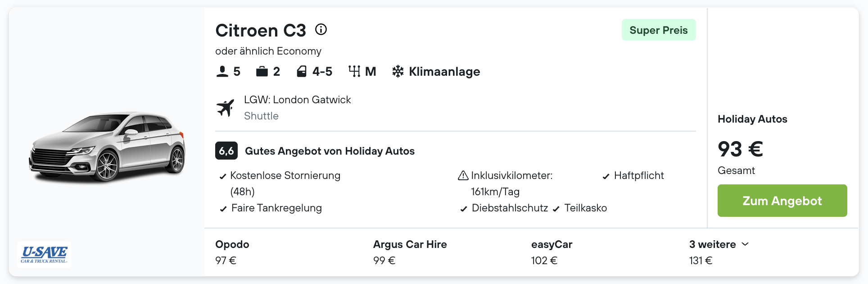Click the passenger seats icon
The image size is (868, 284).
pyautogui.click(x=222, y=71)
